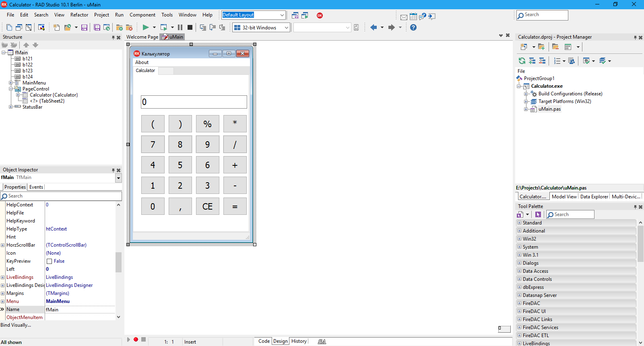Click the Bind Visually... link

16,325
